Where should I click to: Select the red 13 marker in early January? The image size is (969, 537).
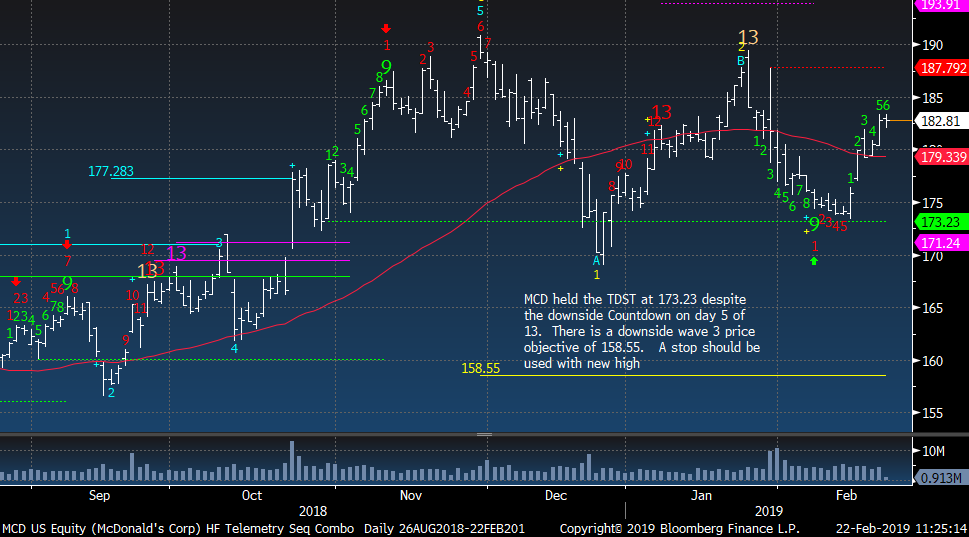[x=661, y=112]
